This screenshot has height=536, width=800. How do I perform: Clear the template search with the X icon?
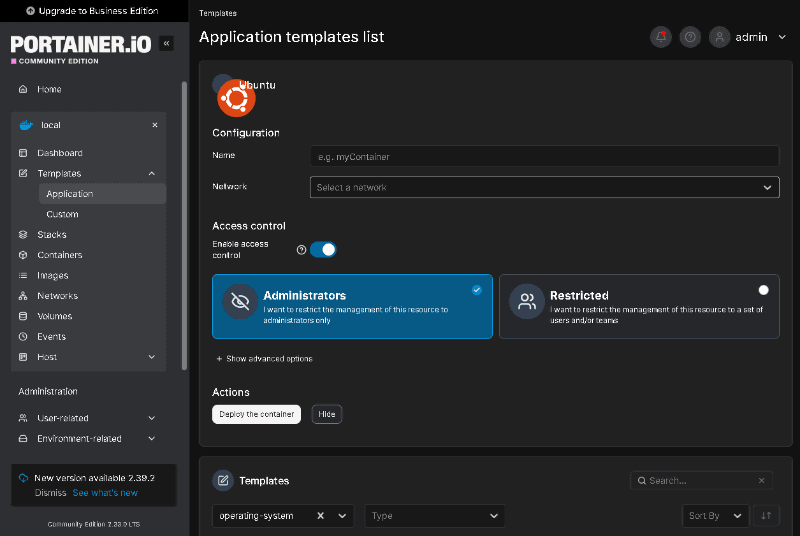pyautogui.click(x=761, y=480)
